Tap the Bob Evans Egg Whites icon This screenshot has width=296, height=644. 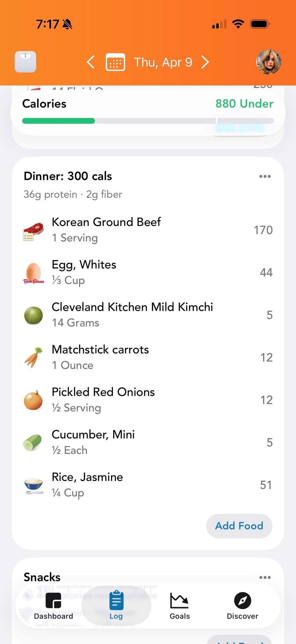tap(33, 273)
